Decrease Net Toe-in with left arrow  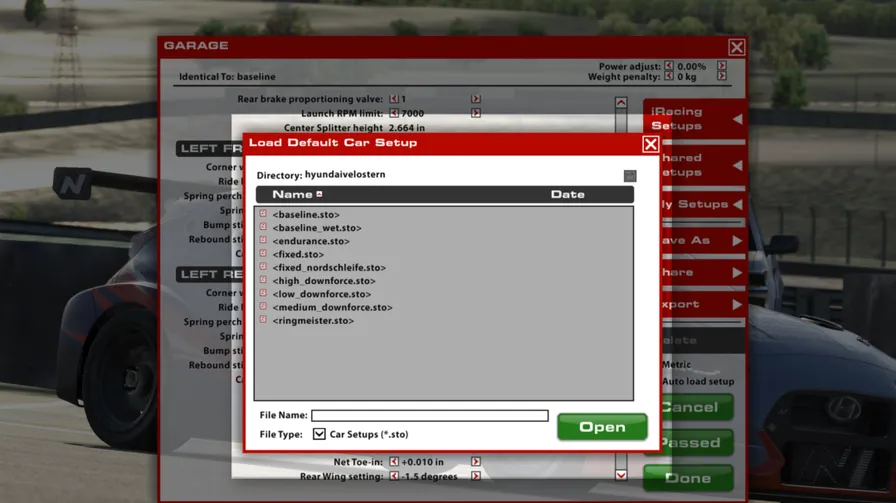click(394, 461)
